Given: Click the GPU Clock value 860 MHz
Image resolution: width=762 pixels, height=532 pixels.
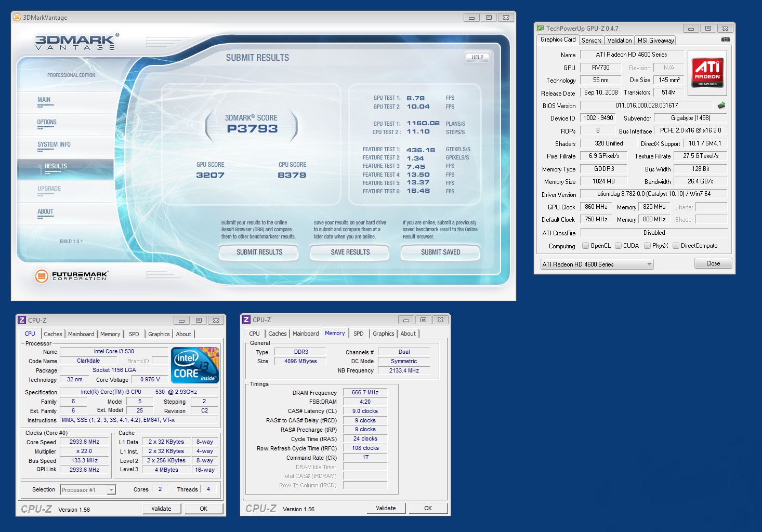Looking at the screenshot, I should tap(596, 207).
